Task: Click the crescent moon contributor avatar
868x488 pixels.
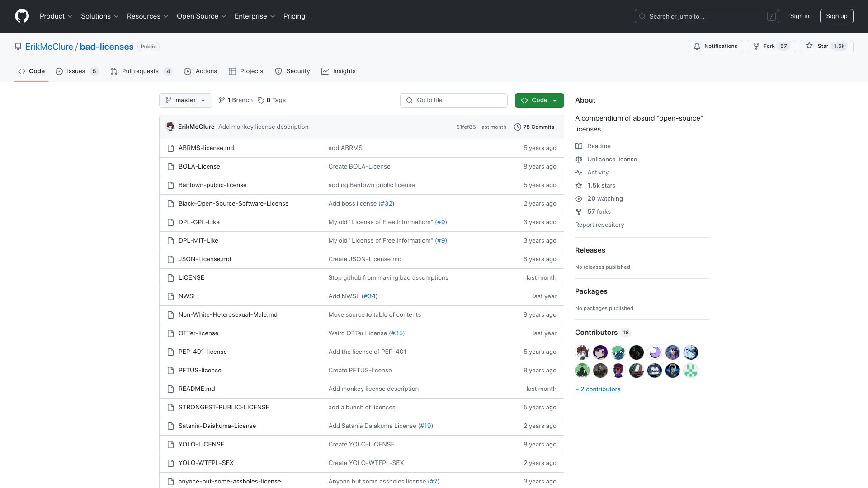Action: pyautogui.click(x=655, y=352)
